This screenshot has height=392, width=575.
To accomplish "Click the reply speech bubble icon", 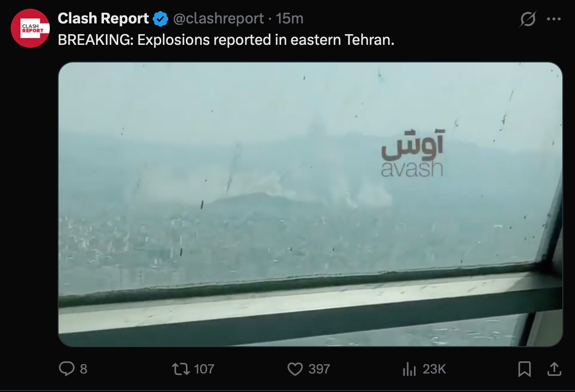I will (66, 369).
